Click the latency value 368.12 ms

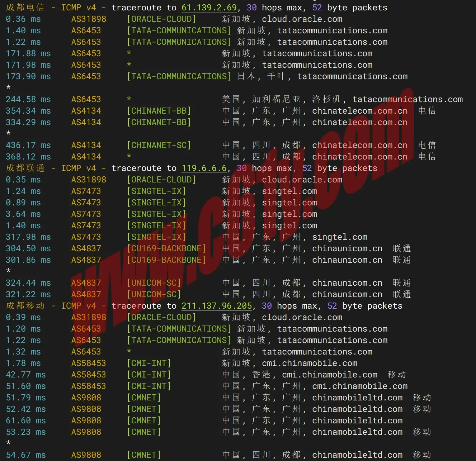click(28, 157)
